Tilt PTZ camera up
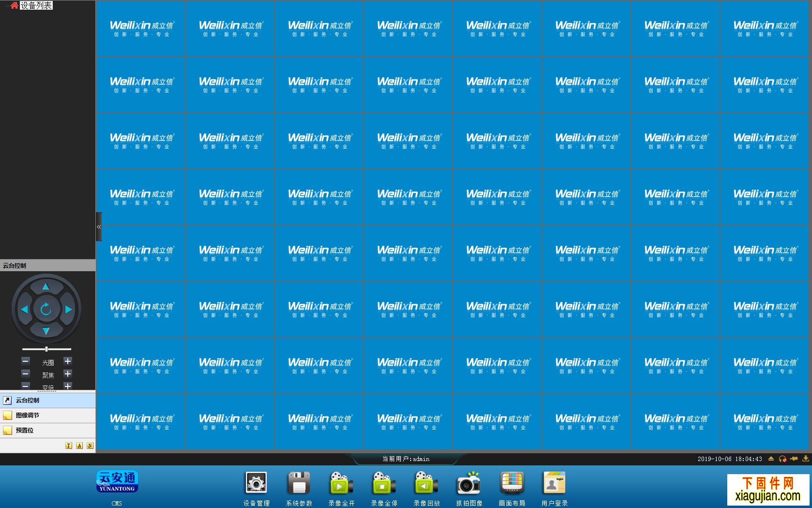Image resolution: width=812 pixels, height=508 pixels. 46,286
